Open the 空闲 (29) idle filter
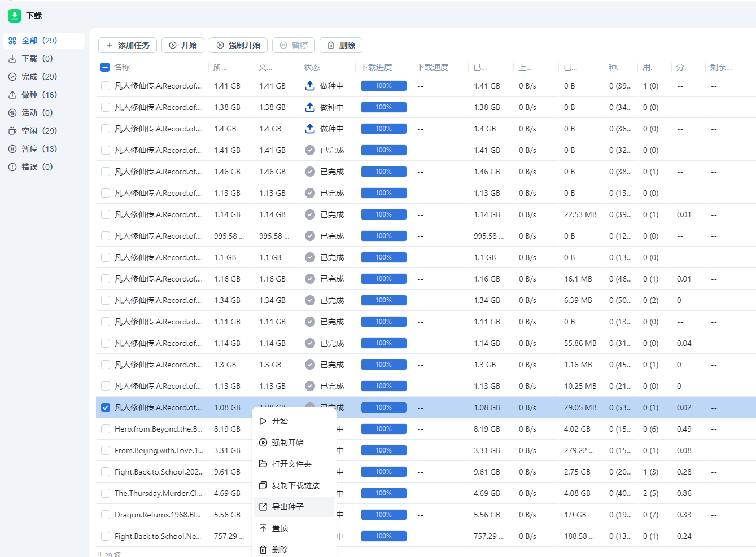This screenshot has height=557, width=756. coord(39,131)
